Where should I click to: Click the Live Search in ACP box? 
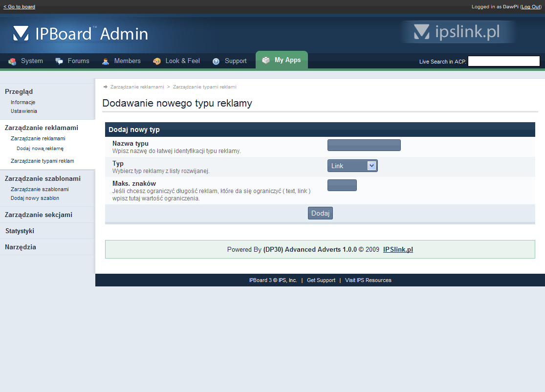click(503, 61)
